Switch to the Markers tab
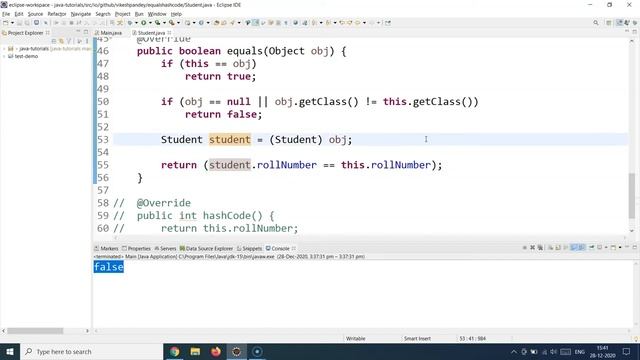640x360 pixels. (106, 248)
